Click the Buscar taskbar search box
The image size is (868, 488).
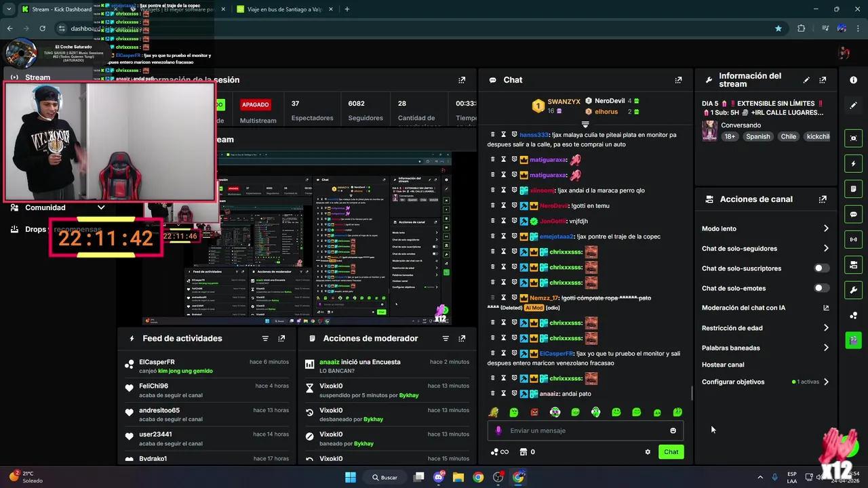[x=384, y=477]
